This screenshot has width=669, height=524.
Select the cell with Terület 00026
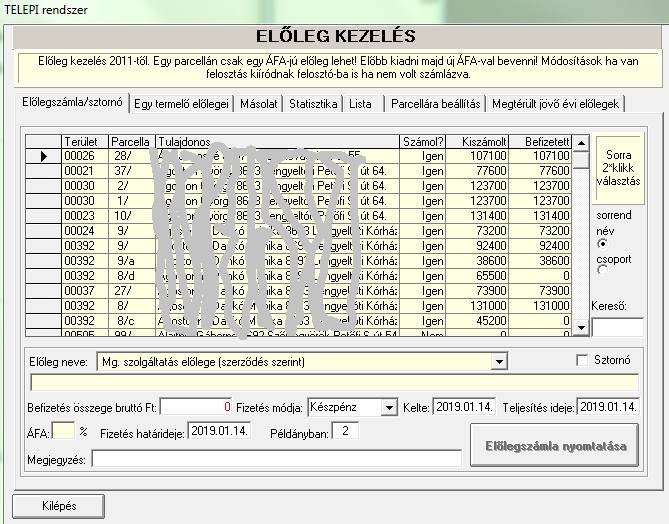coord(85,156)
